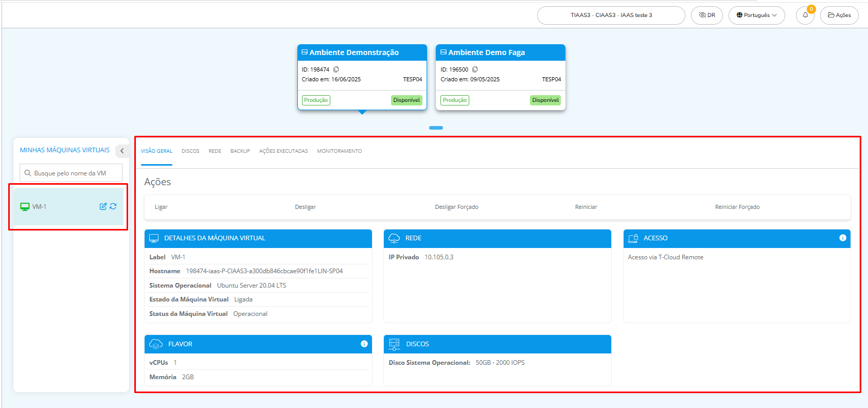Click the info icon in ACESSO header
Screen dimensions: 868x408
click(x=843, y=238)
